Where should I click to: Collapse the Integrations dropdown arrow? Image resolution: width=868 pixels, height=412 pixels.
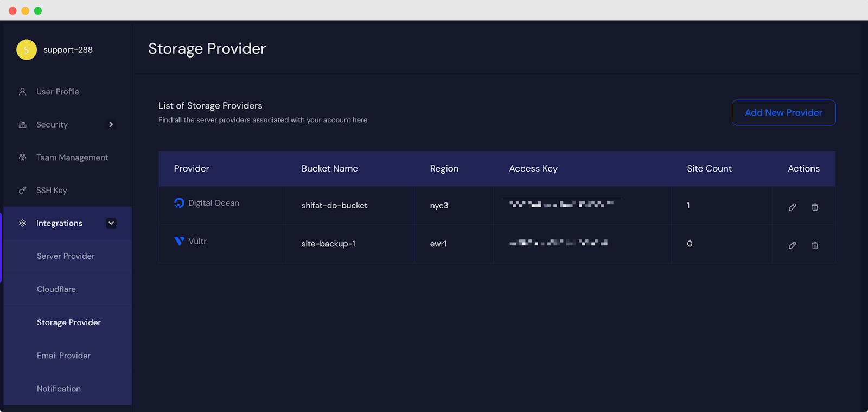[x=111, y=223]
